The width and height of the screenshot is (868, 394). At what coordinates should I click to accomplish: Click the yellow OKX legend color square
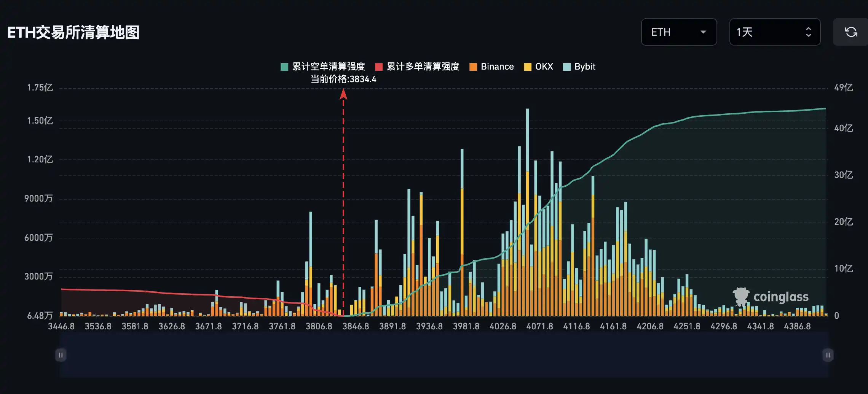pos(528,67)
